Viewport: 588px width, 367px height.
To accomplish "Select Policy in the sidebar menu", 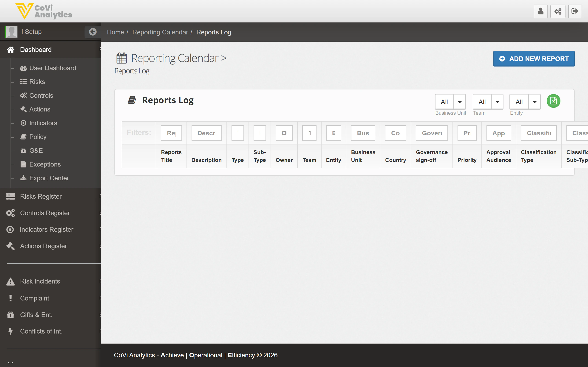I will pyautogui.click(x=38, y=137).
